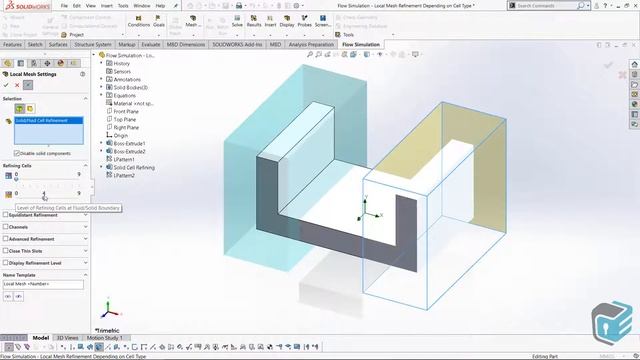Expand Advanced Refinement section chevron

pos(85,239)
